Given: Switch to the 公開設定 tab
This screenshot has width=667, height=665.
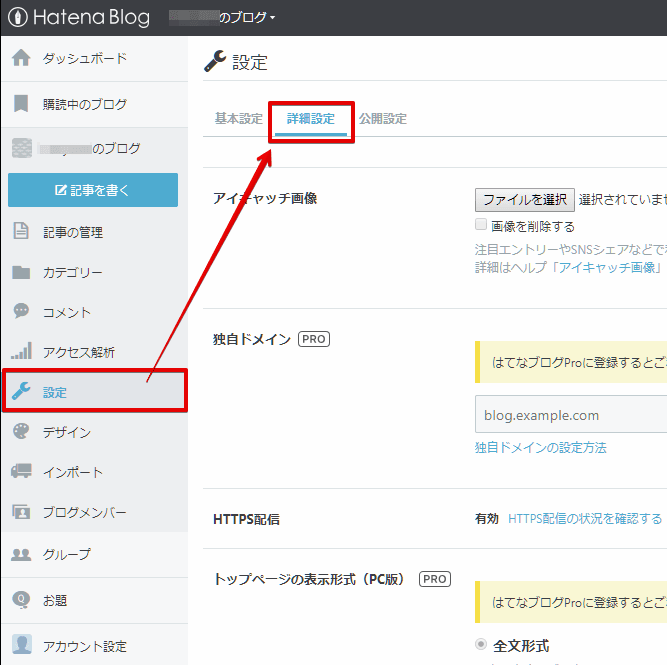Looking at the screenshot, I should click(x=383, y=119).
